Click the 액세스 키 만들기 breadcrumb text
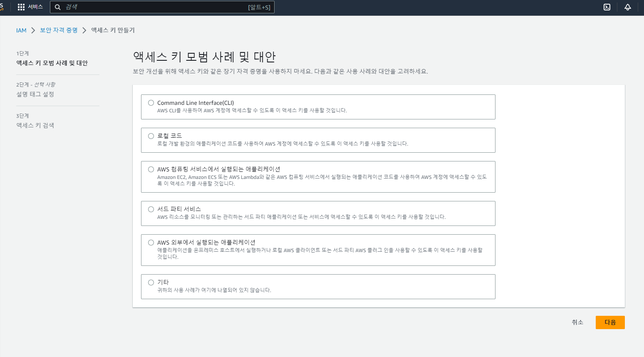The width and height of the screenshot is (644, 357). click(x=113, y=30)
